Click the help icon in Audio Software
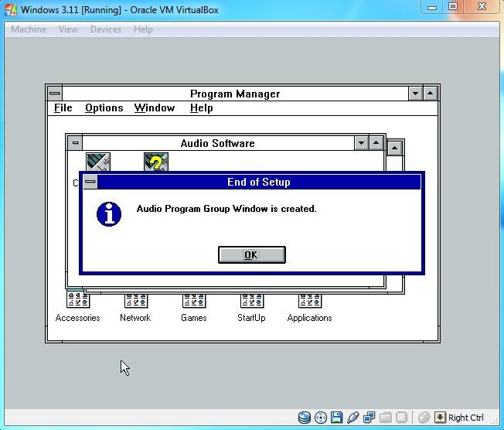Image resolution: width=504 pixels, height=430 pixels. (155, 162)
